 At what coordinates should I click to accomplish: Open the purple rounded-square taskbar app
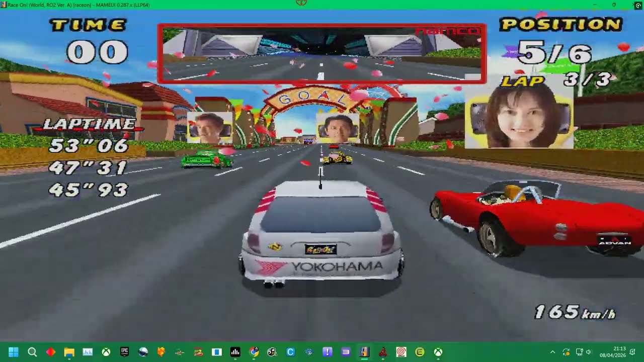[x=346, y=352]
